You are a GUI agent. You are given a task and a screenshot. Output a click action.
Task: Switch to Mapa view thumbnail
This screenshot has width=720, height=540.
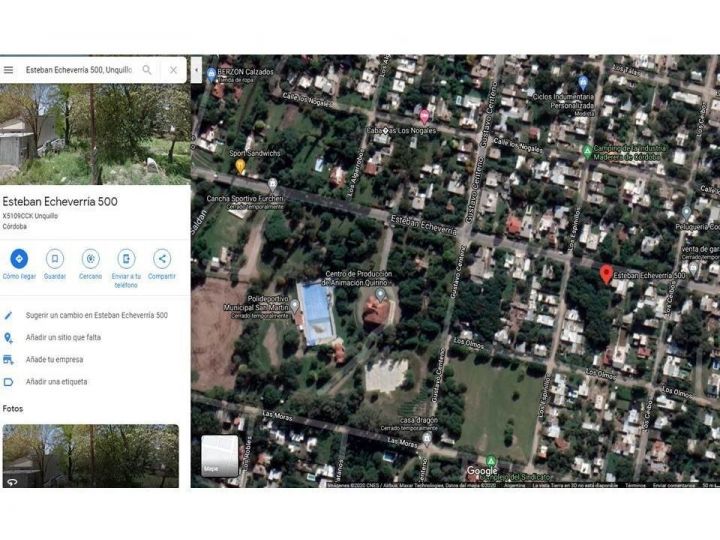219,456
